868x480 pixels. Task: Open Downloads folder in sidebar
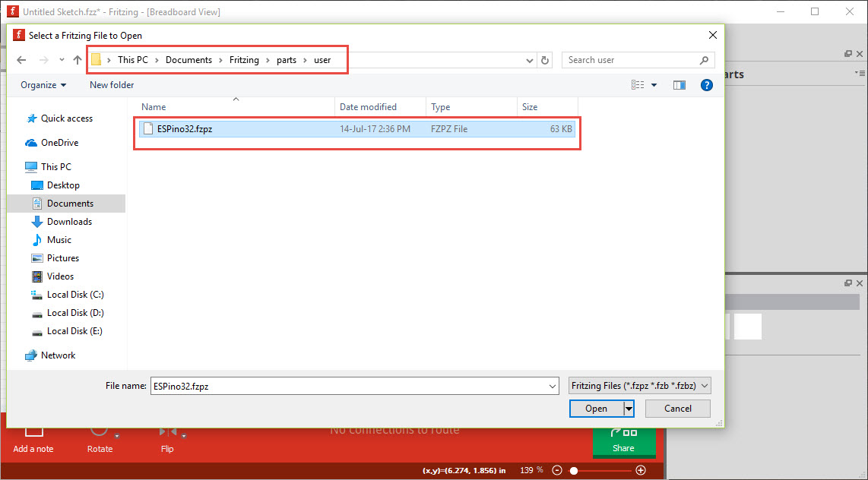pos(62,222)
